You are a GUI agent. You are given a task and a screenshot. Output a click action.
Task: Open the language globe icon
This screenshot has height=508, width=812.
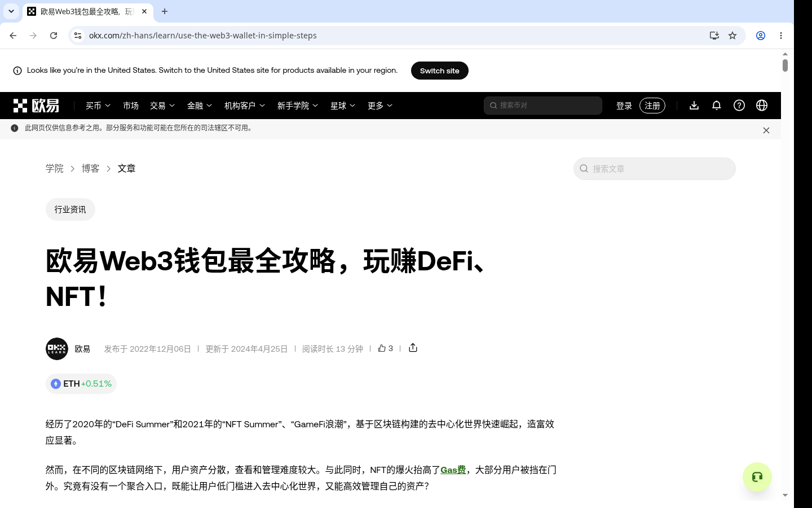coord(762,106)
